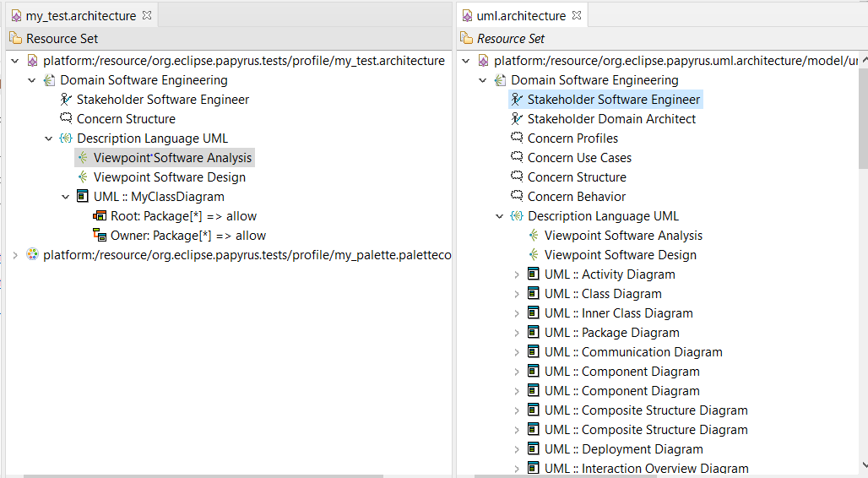
Task: Select Viewpoint Software Analysis in right tree
Action: click(x=623, y=236)
